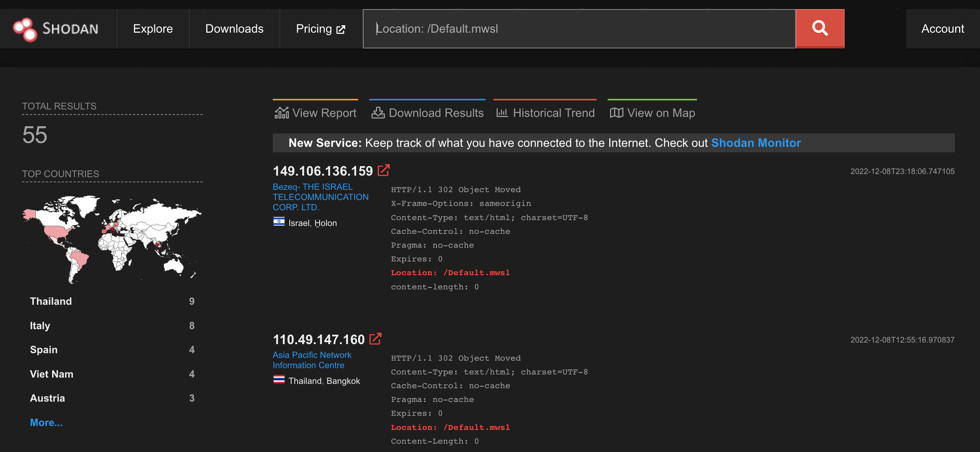Screen dimensions: 980x452
Task: Click the Shodan logo icon
Action: [25, 29]
